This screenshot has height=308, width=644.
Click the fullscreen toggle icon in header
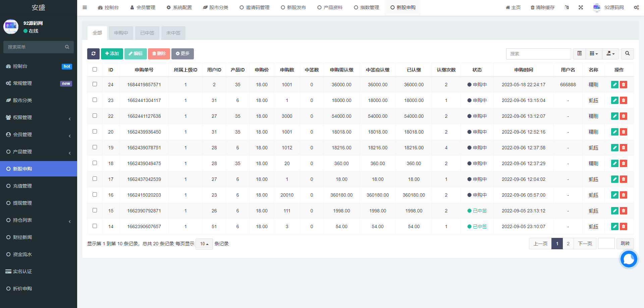[581, 7]
